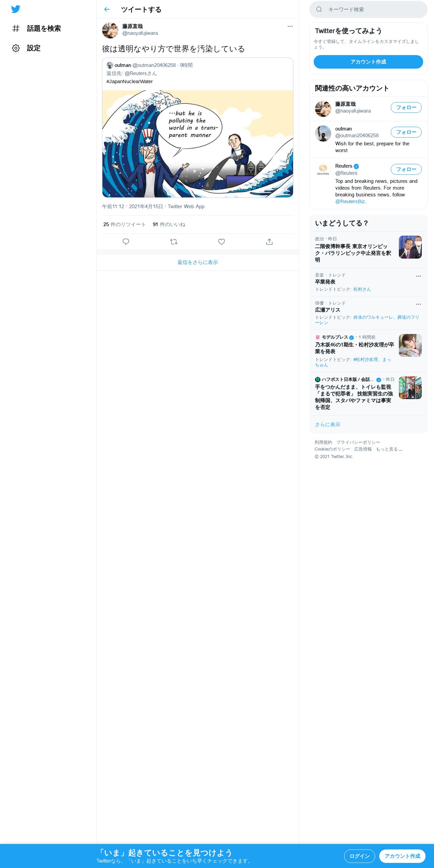Click #JapanNuclearWater hashtag
This screenshot has height=868, width=434.
click(129, 81)
